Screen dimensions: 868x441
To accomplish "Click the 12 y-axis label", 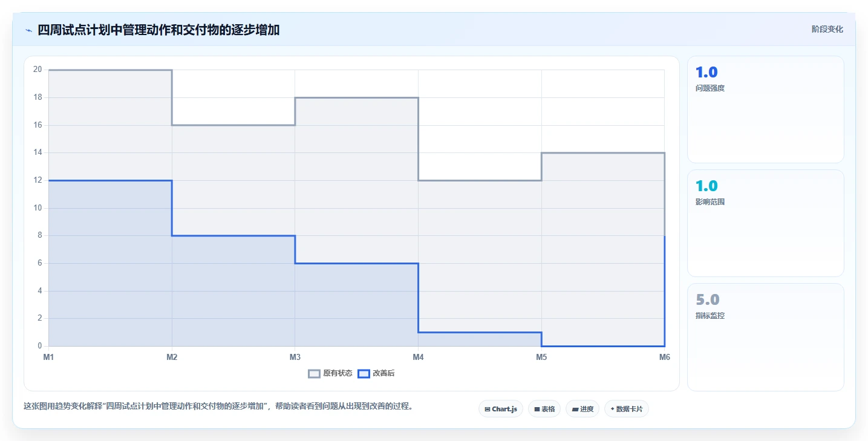I will (x=38, y=180).
